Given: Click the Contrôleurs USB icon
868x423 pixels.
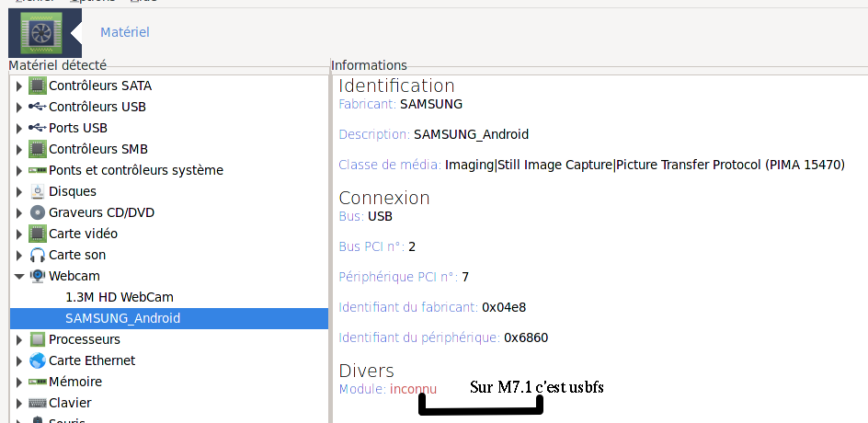Looking at the screenshot, I should [x=38, y=107].
